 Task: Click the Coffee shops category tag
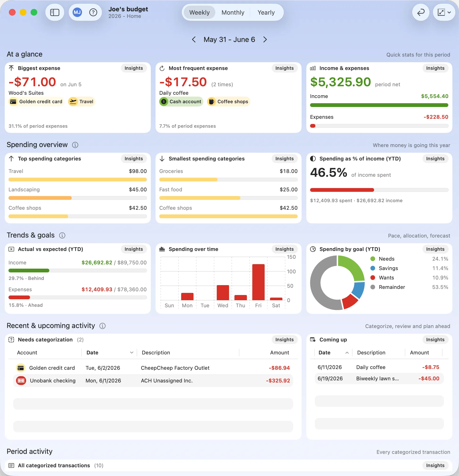229,102
